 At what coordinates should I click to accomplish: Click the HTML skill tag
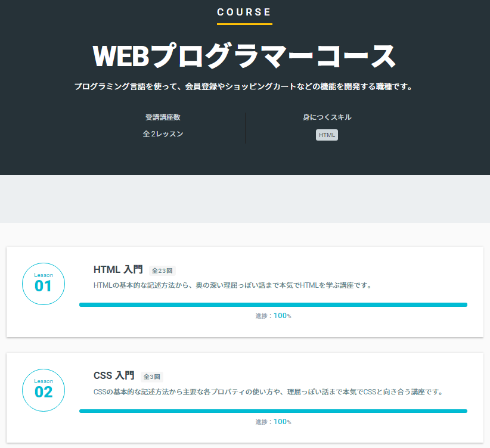tap(327, 135)
